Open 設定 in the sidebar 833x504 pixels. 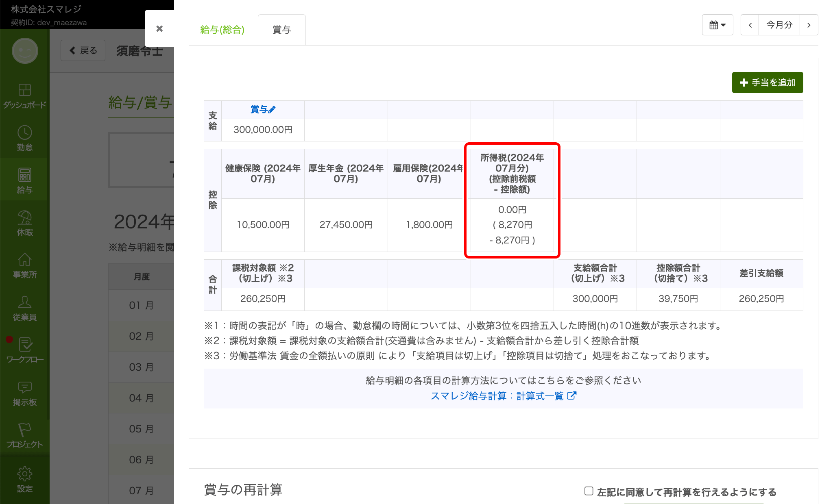point(25,480)
